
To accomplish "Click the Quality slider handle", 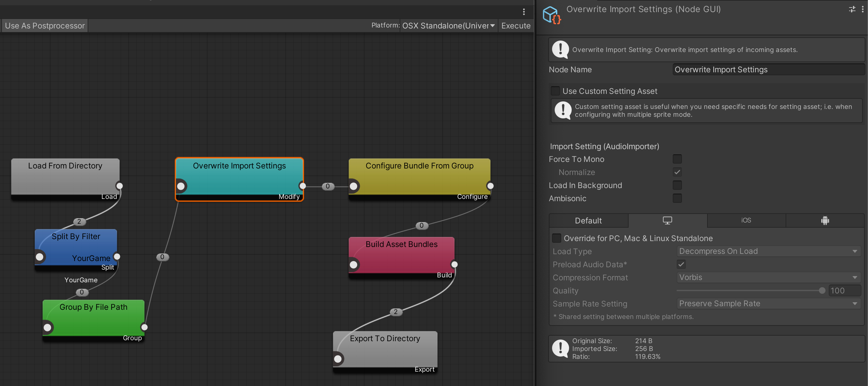I will click(822, 290).
